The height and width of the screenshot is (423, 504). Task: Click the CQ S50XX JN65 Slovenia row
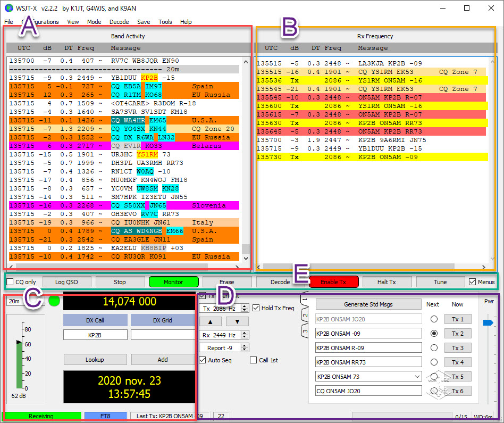124,205
